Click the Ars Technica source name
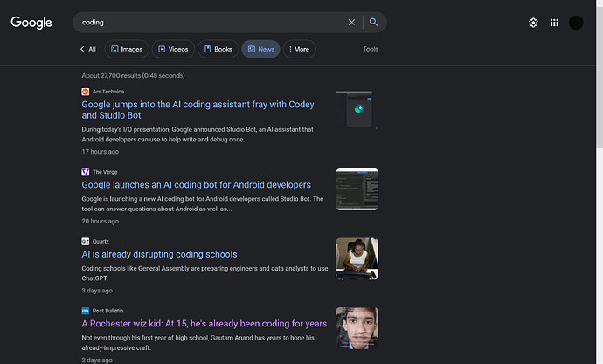This screenshot has width=603, height=364. pyautogui.click(x=108, y=92)
